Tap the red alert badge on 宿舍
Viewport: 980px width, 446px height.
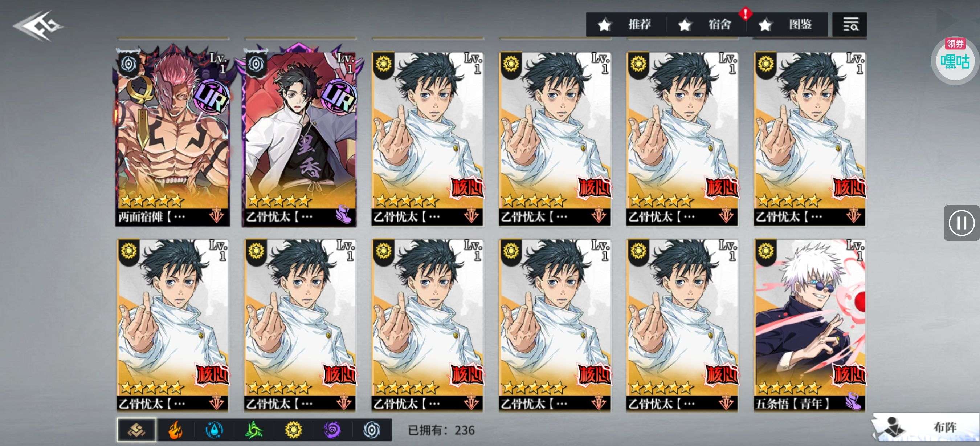tap(745, 14)
